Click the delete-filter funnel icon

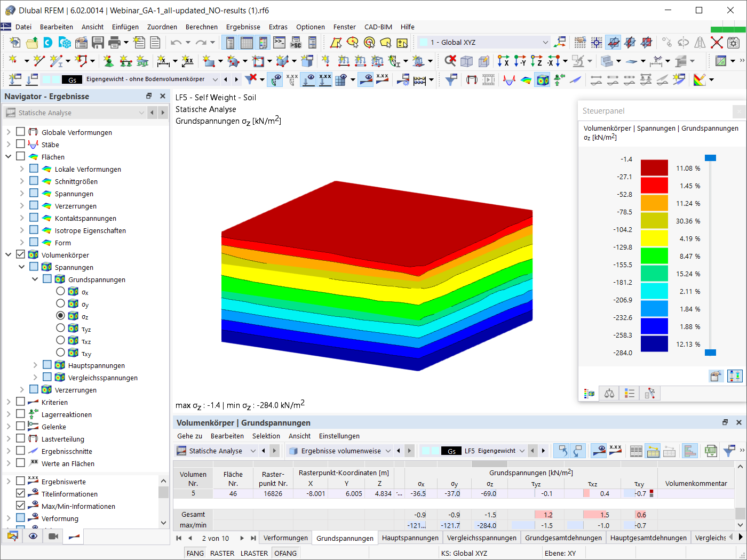[x=250, y=79]
